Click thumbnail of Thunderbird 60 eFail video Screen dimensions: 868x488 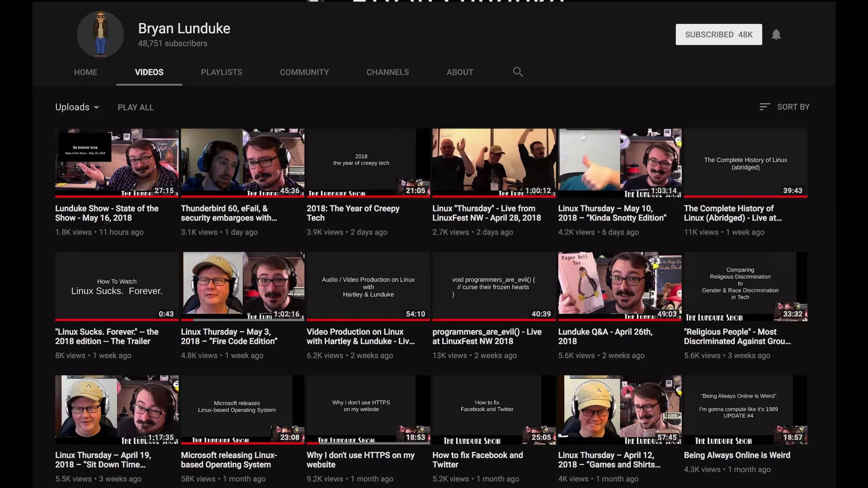pyautogui.click(x=242, y=162)
